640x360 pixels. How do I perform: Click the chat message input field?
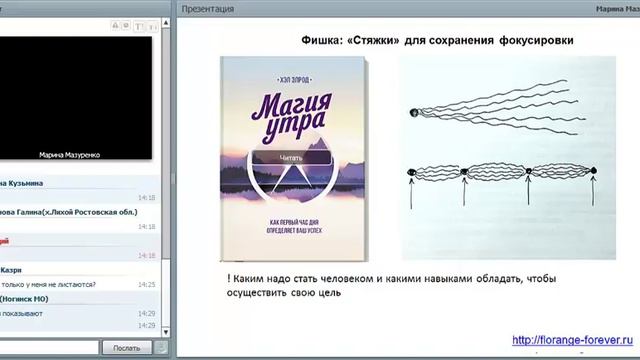49,347
